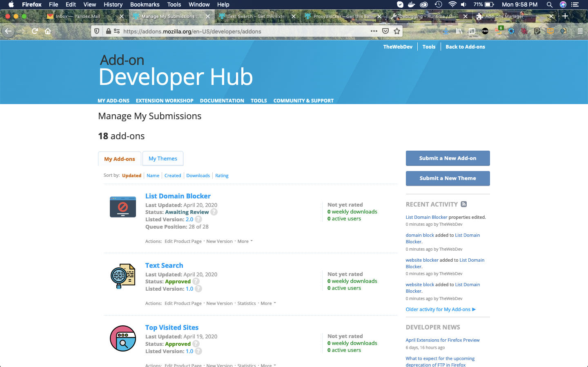Show site security lock information
Screen dimensions: 588x367
[x=108, y=31]
